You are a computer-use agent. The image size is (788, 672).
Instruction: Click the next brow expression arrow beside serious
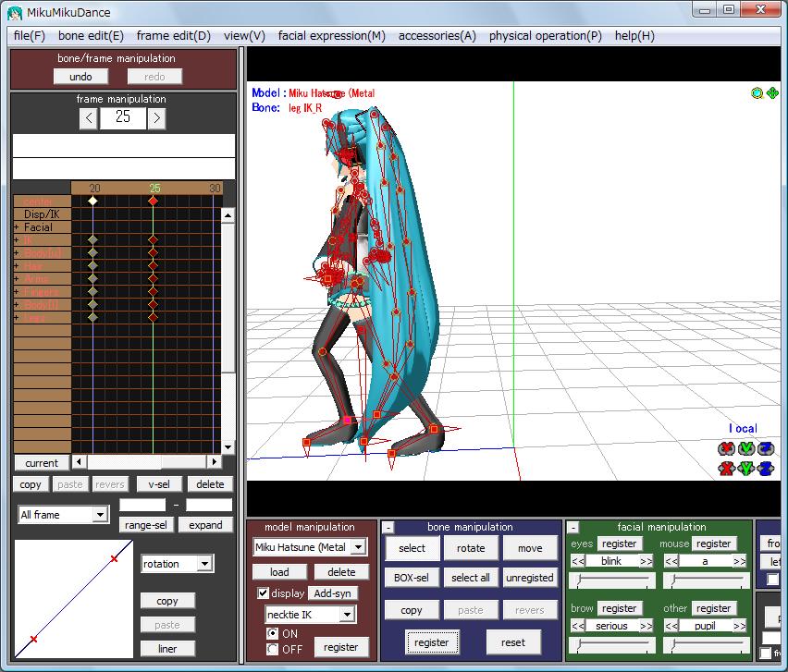646,626
